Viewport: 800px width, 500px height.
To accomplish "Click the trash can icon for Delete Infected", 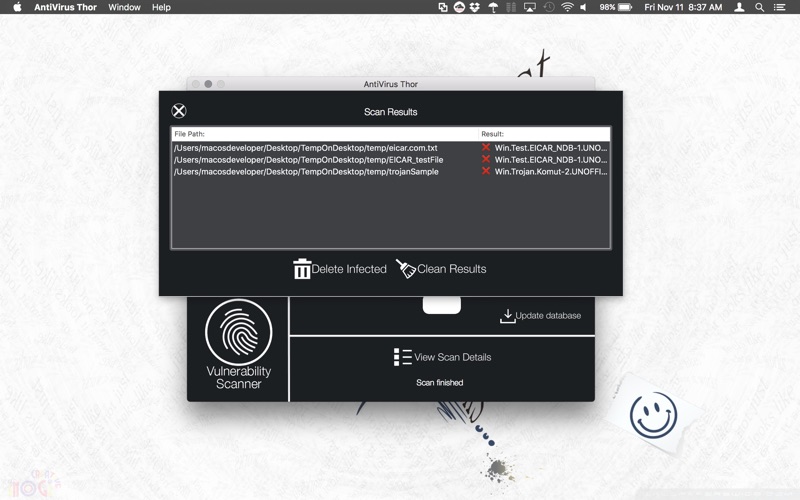I will click(302, 269).
